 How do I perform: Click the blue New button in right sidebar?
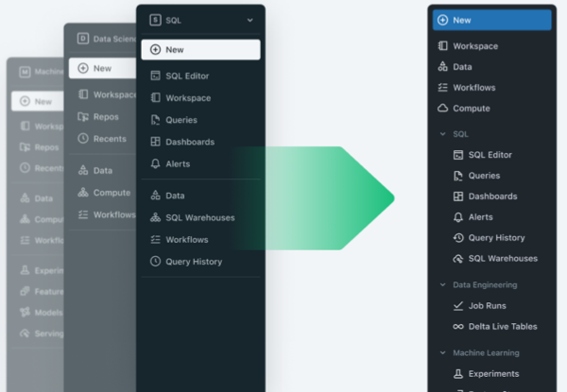tap(491, 20)
